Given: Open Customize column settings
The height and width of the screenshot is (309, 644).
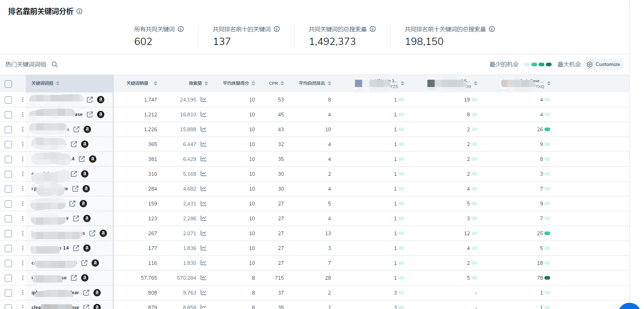Looking at the screenshot, I should (x=603, y=64).
